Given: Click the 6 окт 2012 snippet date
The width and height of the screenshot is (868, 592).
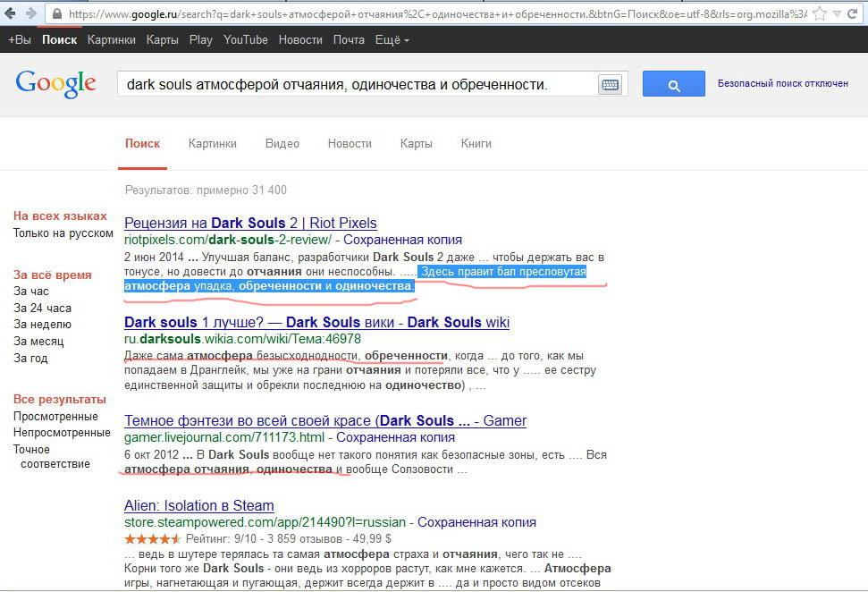Looking at the screenshot, I should [x=151, y=454].
